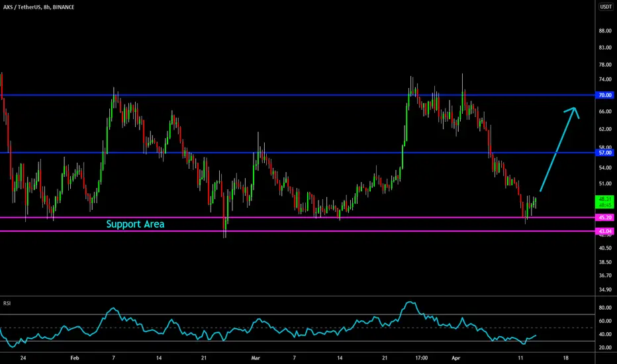The width and height of the screenshot is (617, 364).
Task: Click the 54.00 price axis value
Action: 605,167
